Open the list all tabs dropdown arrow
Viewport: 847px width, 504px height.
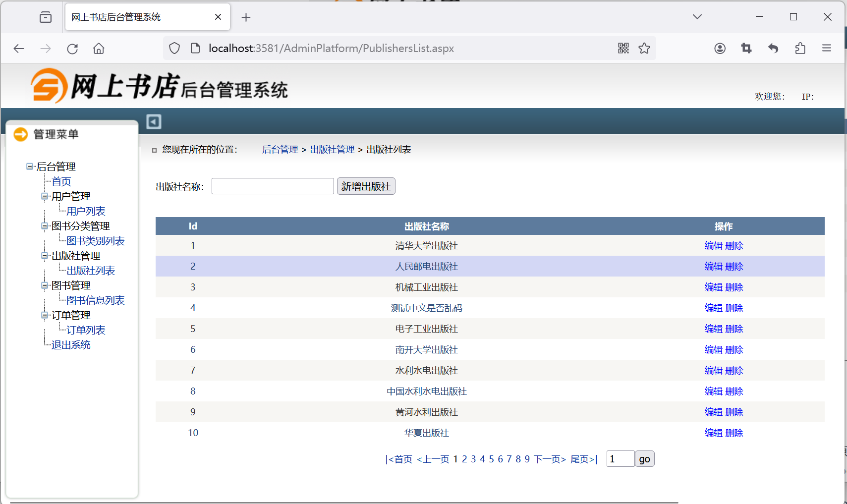(697, 17)
